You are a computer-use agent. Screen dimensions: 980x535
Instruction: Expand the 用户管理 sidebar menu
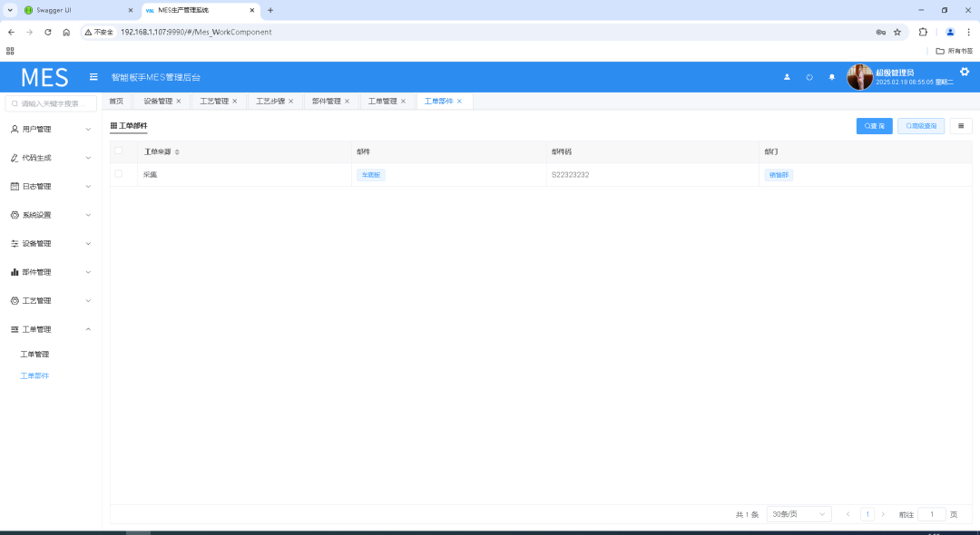51,129
